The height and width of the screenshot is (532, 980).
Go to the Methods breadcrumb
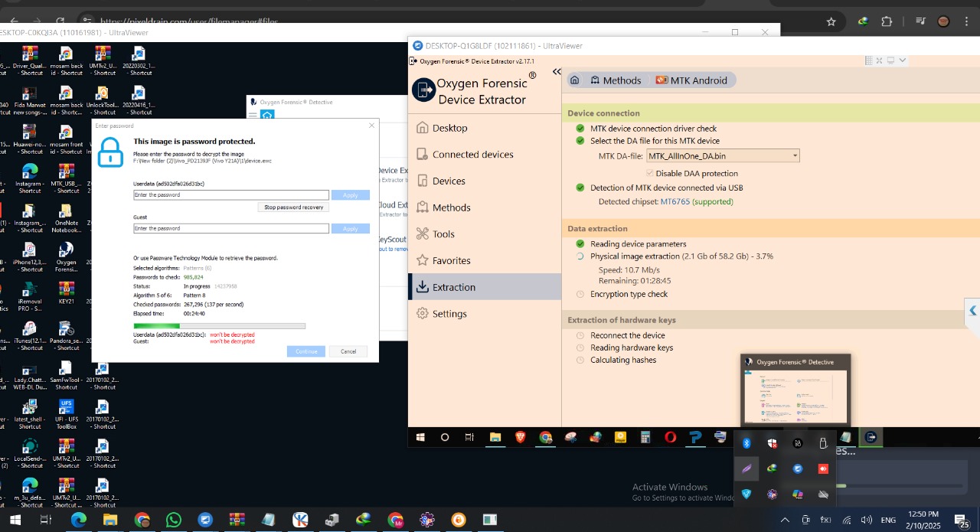click(616, 80)
